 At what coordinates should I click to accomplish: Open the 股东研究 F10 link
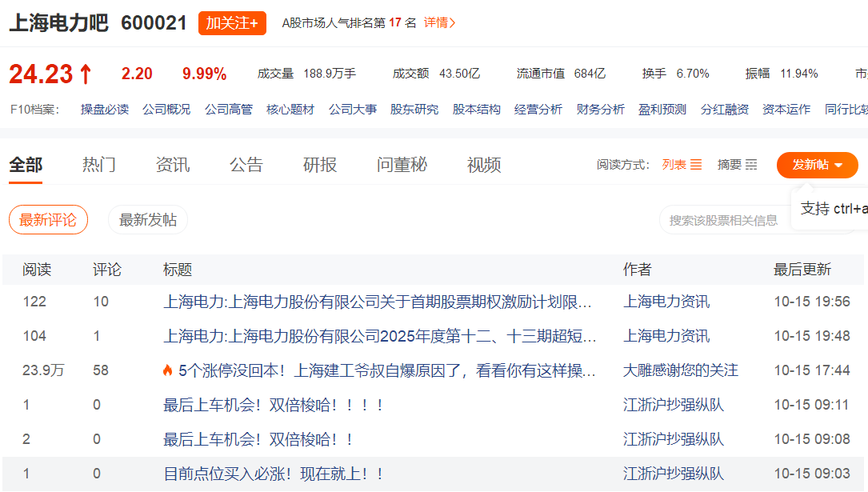click(x=414, y=110)
